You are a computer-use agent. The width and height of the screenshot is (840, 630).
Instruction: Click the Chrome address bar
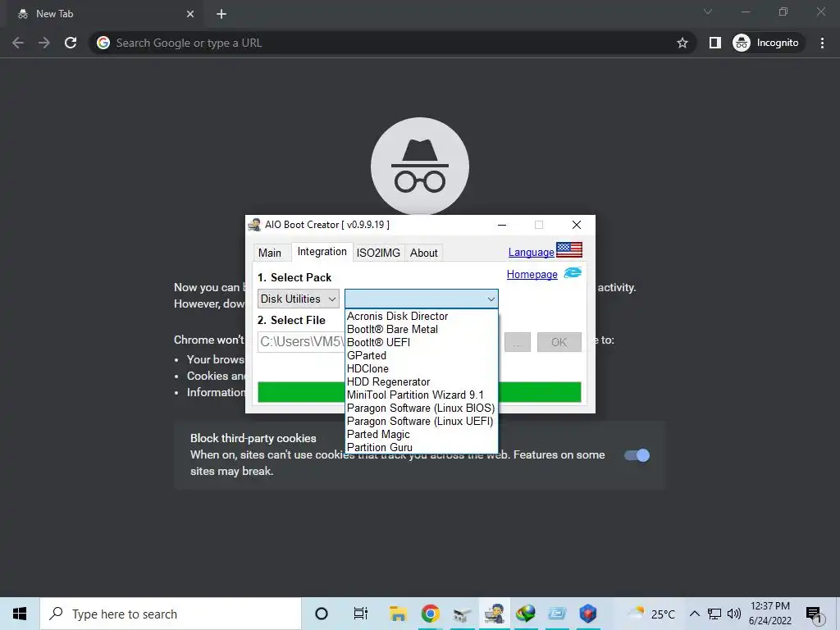(393, 43)
